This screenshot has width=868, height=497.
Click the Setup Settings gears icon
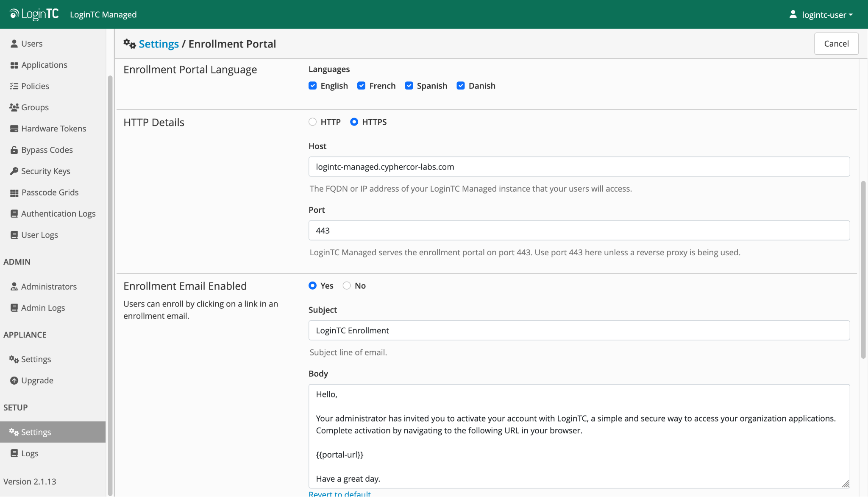tap(14, 432)
